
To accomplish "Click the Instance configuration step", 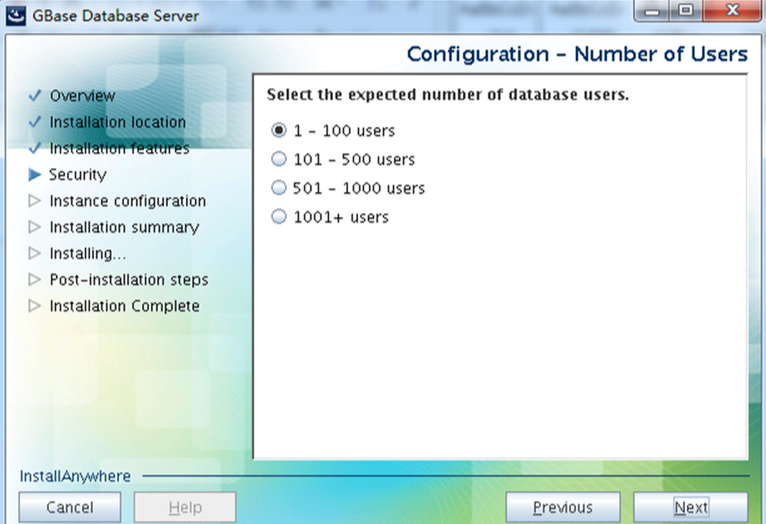I will pyautogui.click(x=128, y=201).
